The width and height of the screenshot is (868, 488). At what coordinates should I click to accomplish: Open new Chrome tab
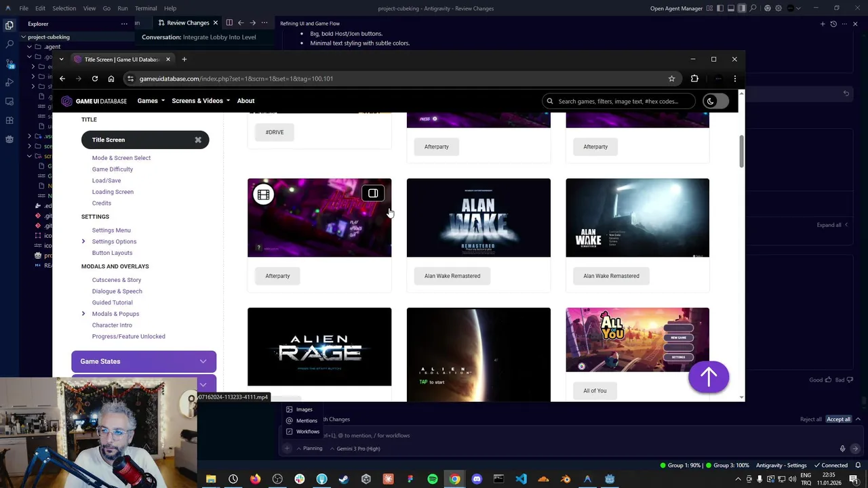(184, 59)
